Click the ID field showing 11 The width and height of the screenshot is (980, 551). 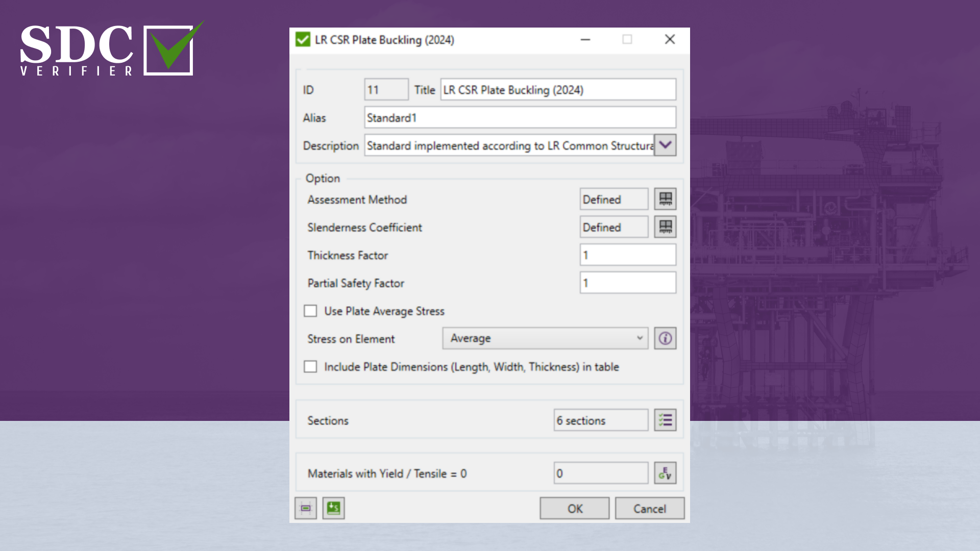[386, 90]
